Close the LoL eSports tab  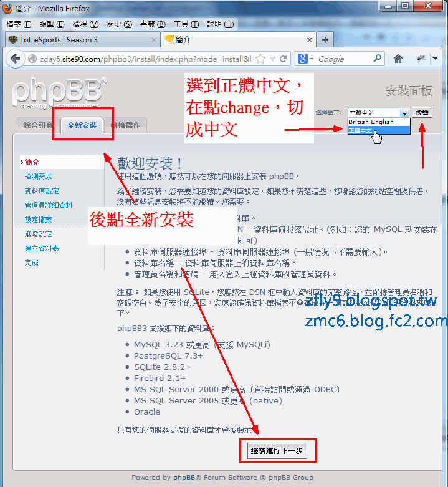pos(153,40)
